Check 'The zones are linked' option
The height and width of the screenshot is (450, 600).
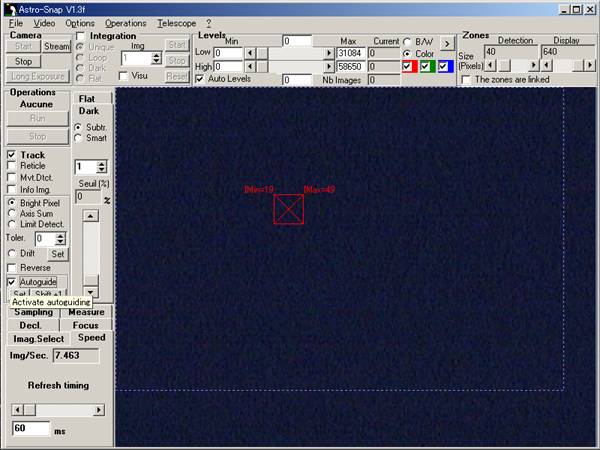coord(467,79)
